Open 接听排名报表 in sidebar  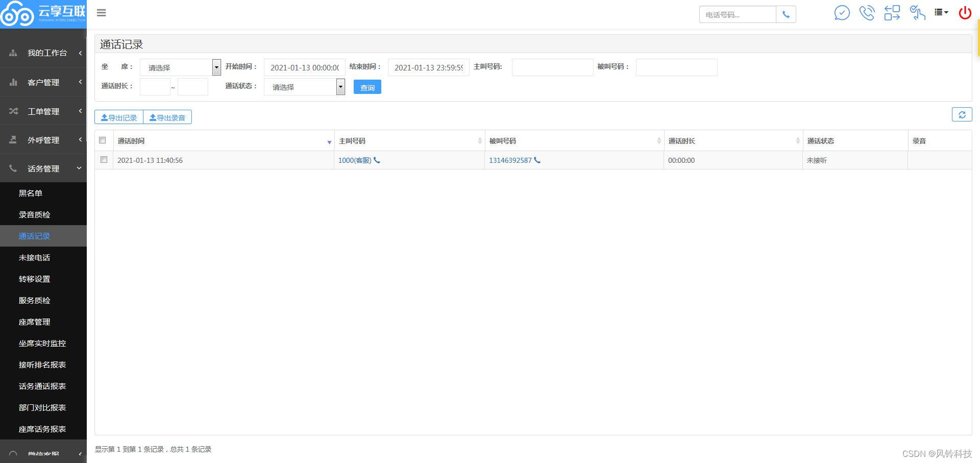[43, 364]
